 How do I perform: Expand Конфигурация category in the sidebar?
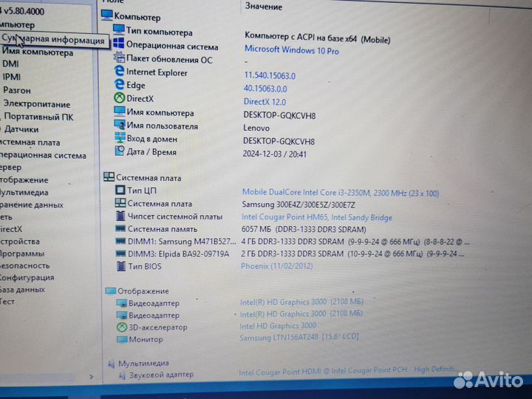27,278
